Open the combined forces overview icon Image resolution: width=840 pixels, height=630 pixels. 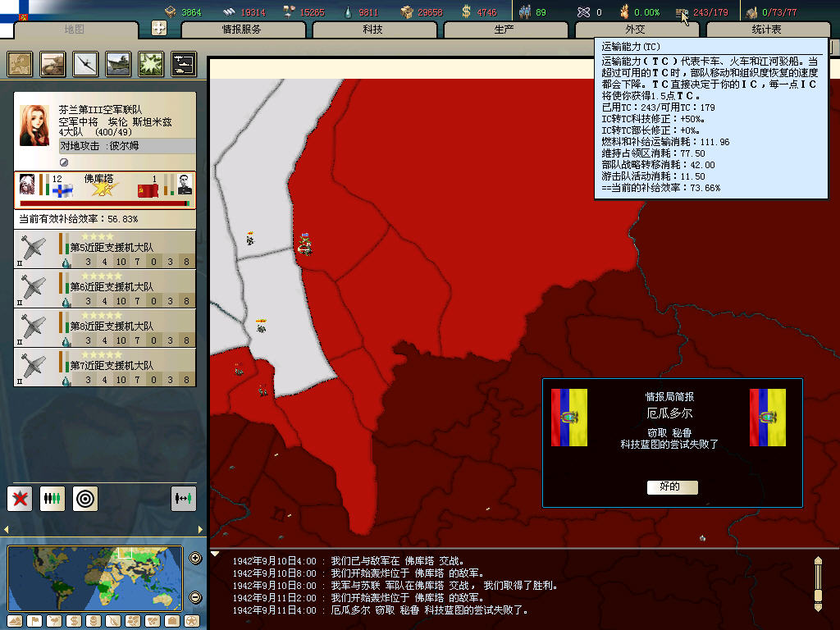(x=184, y=64)
